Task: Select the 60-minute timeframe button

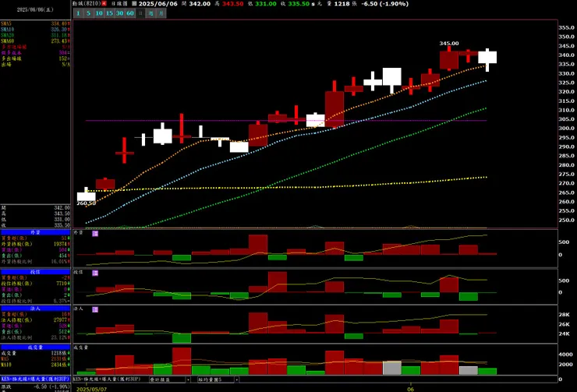Action: (130, 13)
